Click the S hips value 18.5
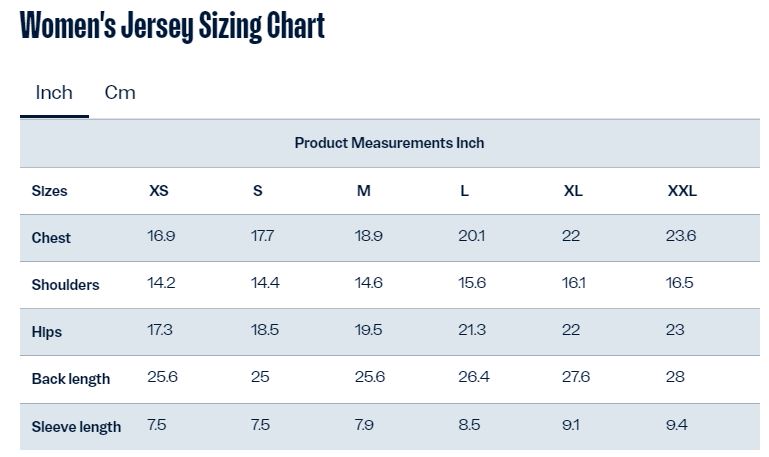769x457 pixels. pos(265,330)
